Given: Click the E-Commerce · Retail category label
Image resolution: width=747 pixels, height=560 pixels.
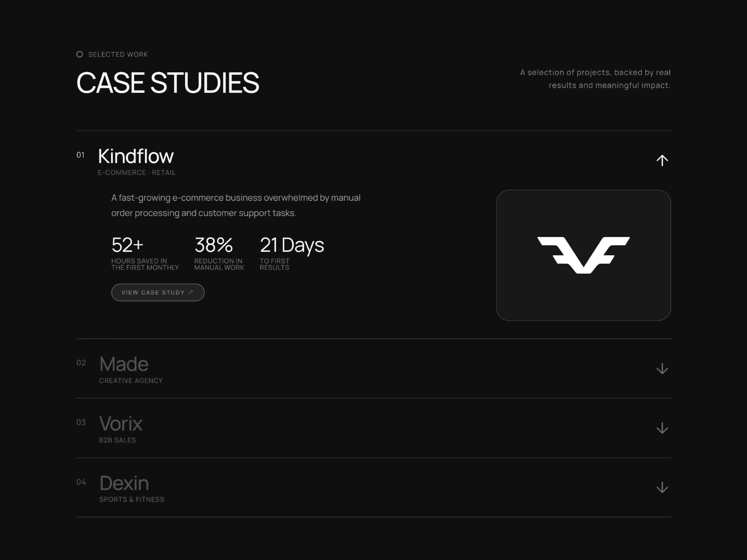Looking at the screenshot, I should [x=137, y=172].
